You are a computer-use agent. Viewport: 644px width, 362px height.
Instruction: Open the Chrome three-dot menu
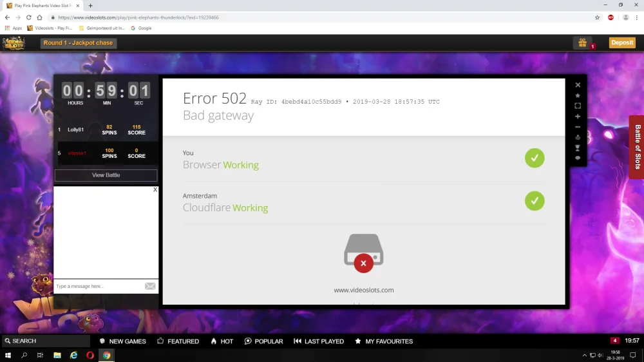coord(637,17)
